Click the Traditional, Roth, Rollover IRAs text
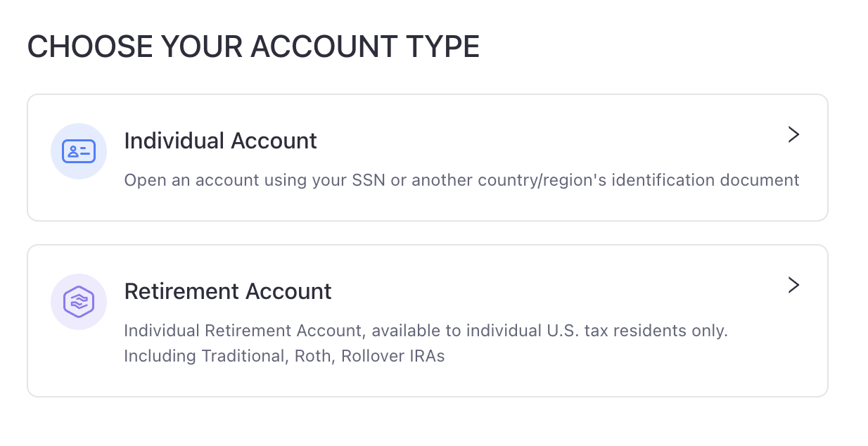This screenshot has height=446, width=868. point(284,356)
